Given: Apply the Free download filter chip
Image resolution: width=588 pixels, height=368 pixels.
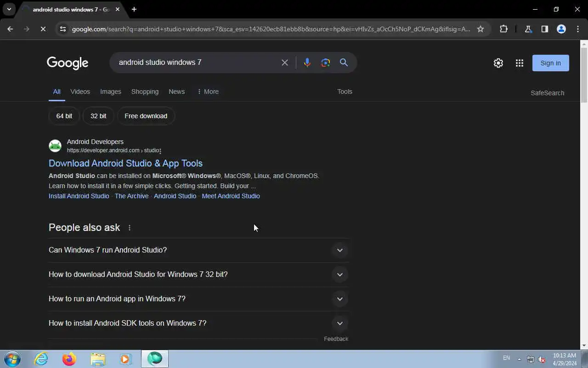Looking at the screenshot, I should pos(146,116).
